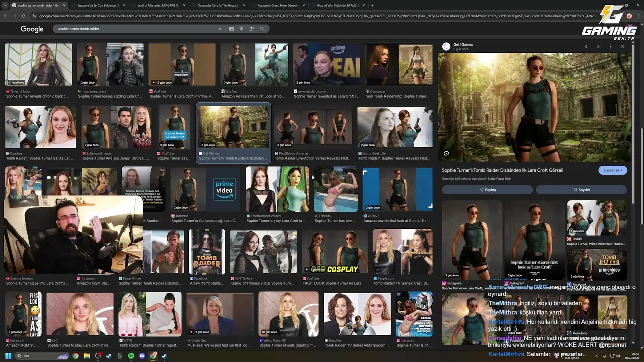Go to Google homepage via logo

tap(32, 29)
